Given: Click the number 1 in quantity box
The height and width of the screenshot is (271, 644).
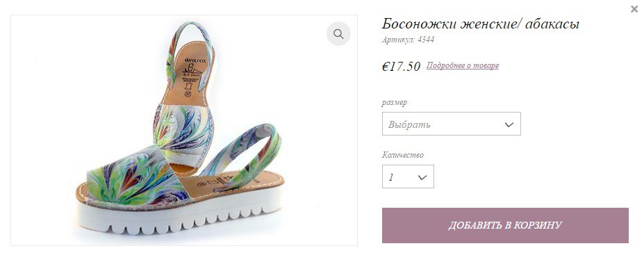Looking at the screenshot, I should (x=391, y=177).
